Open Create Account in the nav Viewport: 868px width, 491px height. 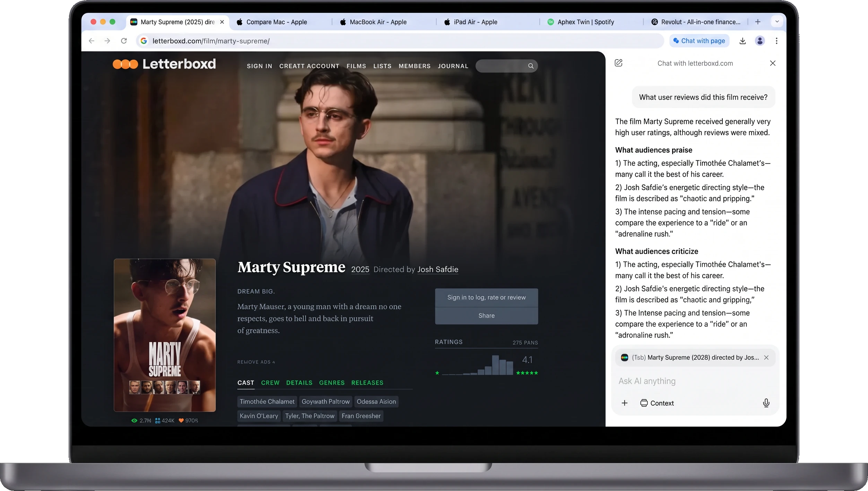tap(309, 66)
